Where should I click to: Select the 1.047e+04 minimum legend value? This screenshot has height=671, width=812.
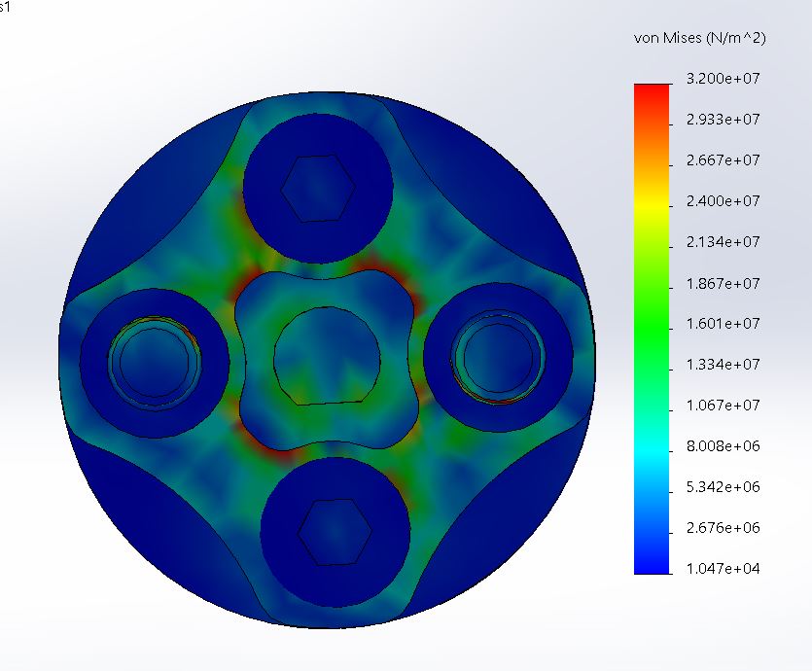coord(723,569)
